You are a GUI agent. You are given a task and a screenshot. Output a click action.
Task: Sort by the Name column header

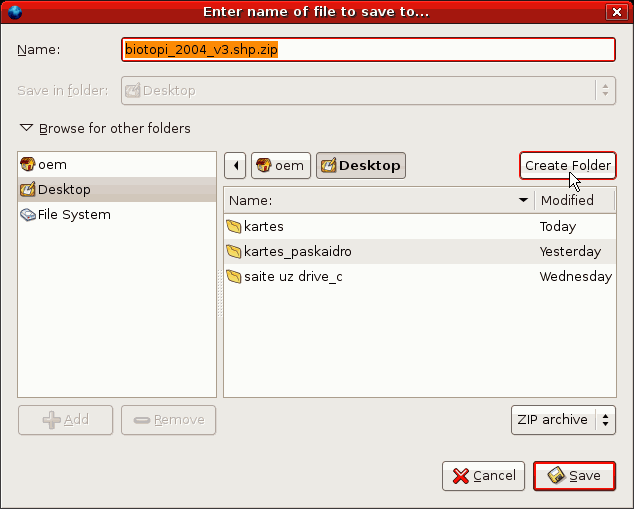[x=379, y=200]
